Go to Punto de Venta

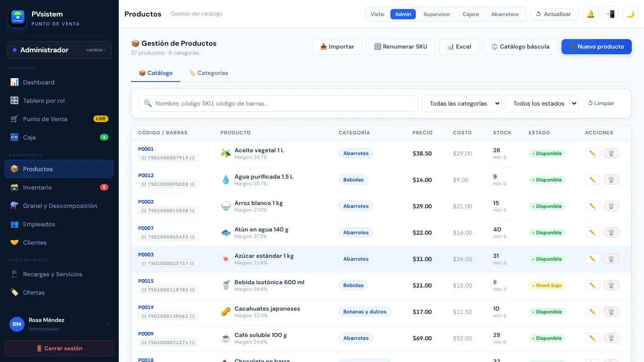point(59,119)
